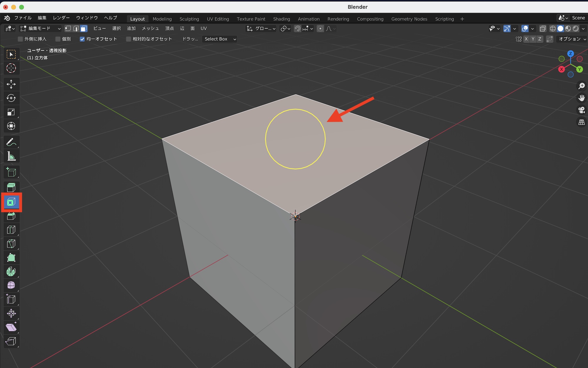Click the X mirror axis button
This screenshot has width=588, height=368.
[526, 39]
